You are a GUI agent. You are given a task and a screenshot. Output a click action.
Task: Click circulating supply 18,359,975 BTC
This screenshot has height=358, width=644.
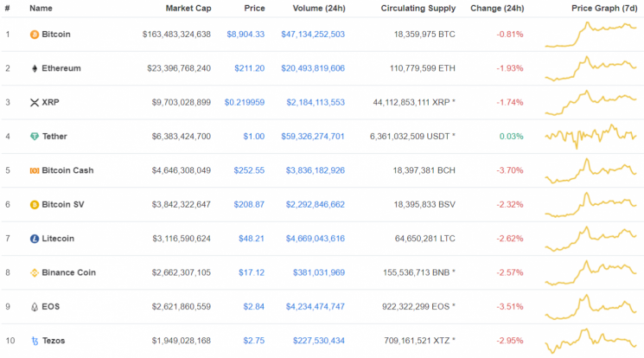click(x=424, y=34)
